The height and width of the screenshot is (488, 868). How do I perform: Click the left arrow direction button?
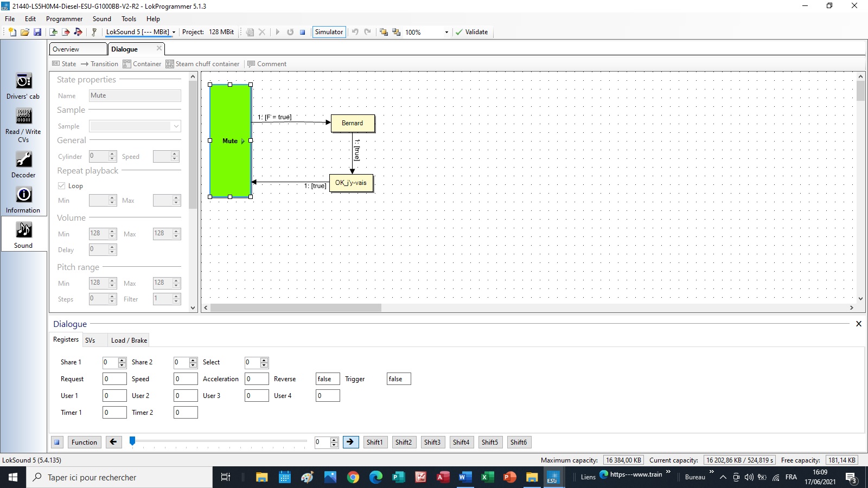(x=113, y=442)
